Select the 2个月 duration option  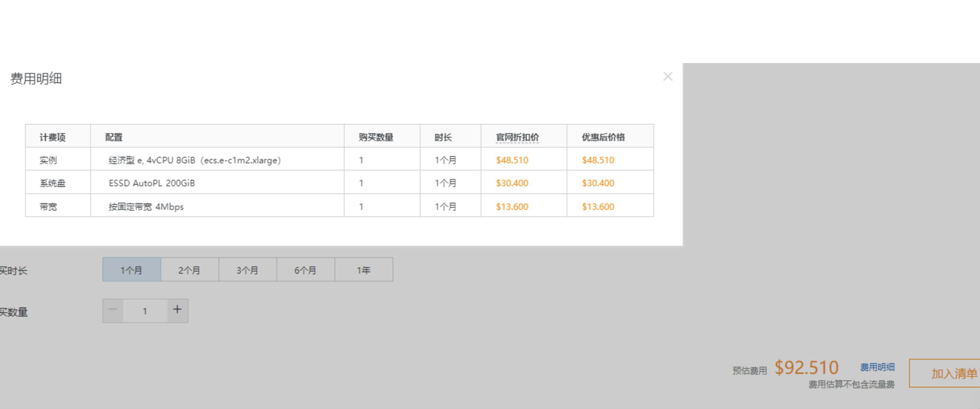(x=189, y=270)
